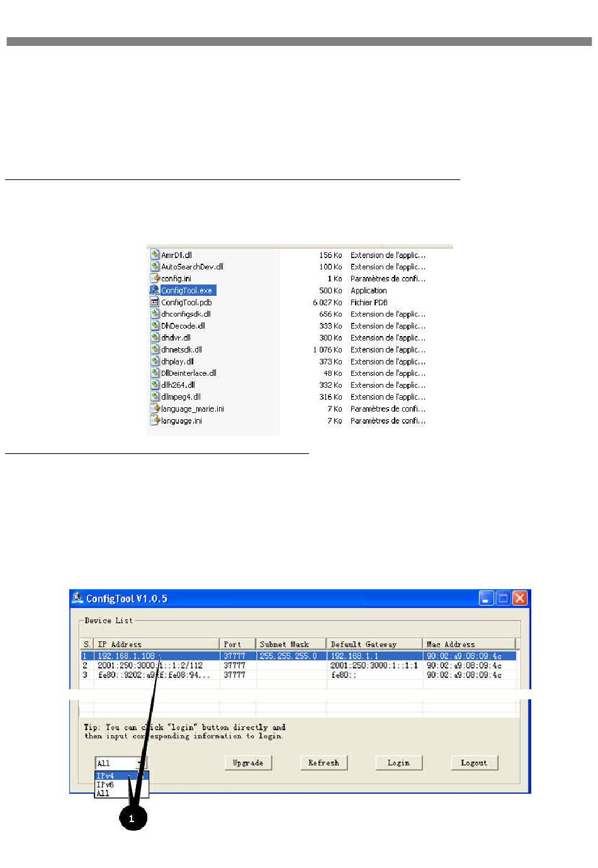598x868 pixels.
Task: Click the Login button
Action: 398,763
